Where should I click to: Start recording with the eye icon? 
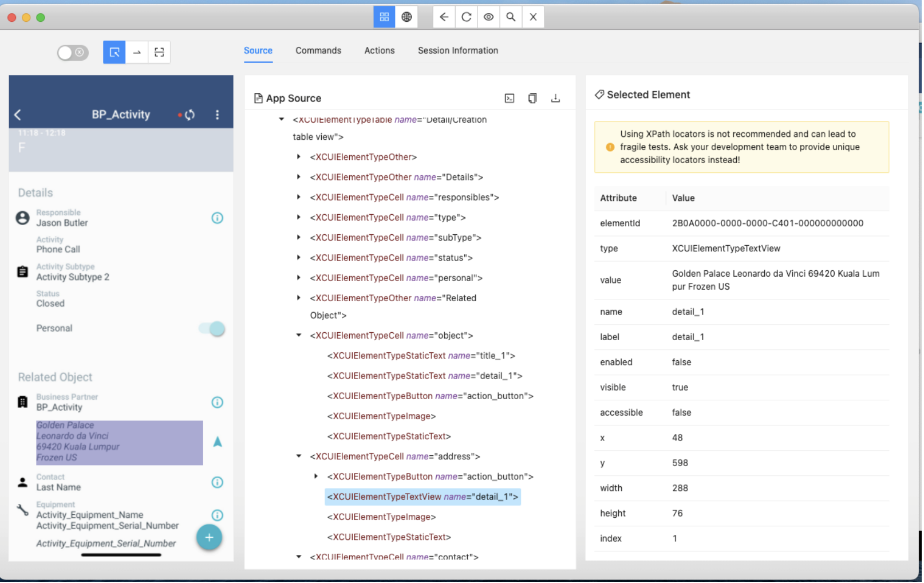point(489,17)
